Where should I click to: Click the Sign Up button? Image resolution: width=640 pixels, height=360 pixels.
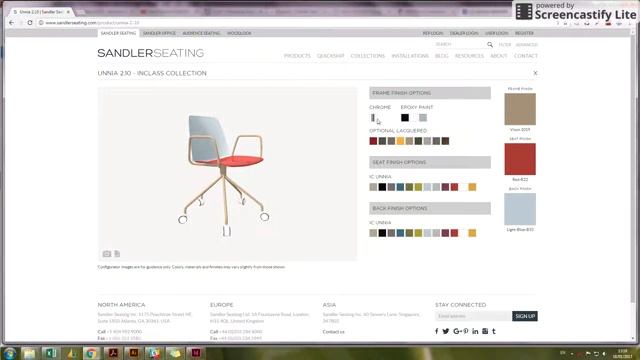tap(525, 316)
